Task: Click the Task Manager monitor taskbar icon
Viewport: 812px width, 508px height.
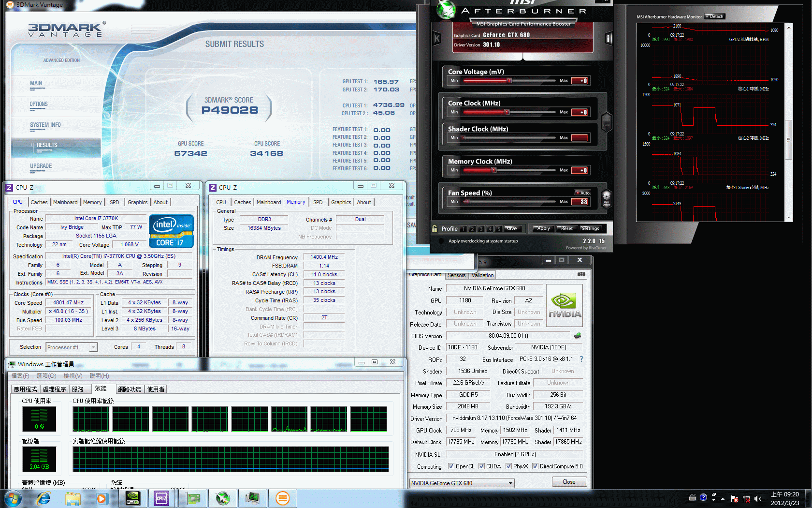Action: (253, 498)
